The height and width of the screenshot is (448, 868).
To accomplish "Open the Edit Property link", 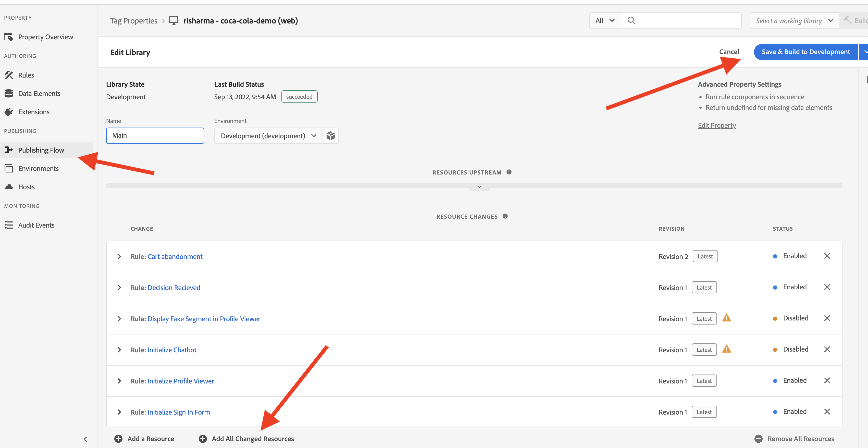I will pyautogui.click(x=717, y=126).
